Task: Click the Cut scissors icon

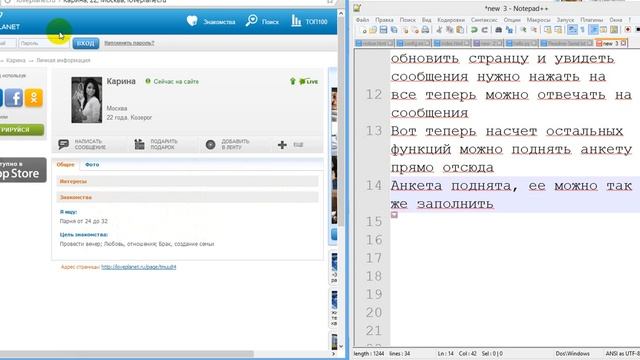Action: coord(439,30)
